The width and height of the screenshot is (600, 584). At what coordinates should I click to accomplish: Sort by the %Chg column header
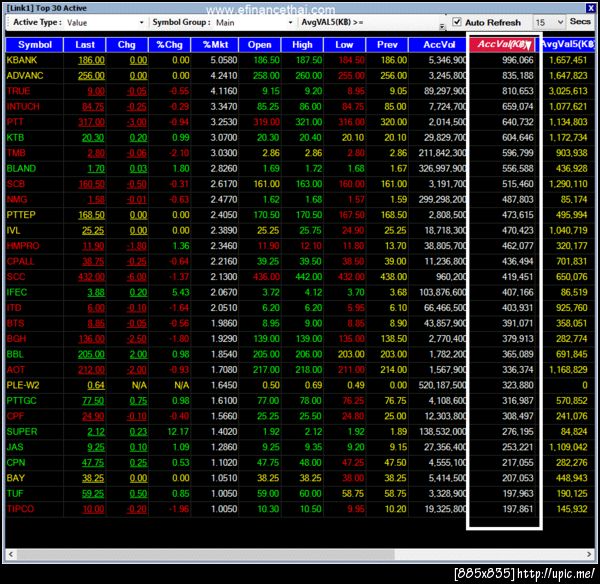(170, 45)
